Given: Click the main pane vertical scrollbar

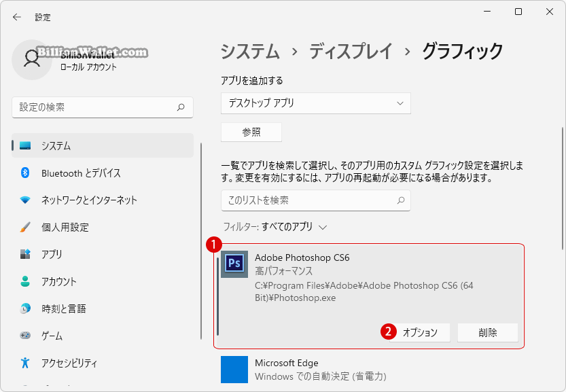Looking at the screenshot, I should coord(563,188).
